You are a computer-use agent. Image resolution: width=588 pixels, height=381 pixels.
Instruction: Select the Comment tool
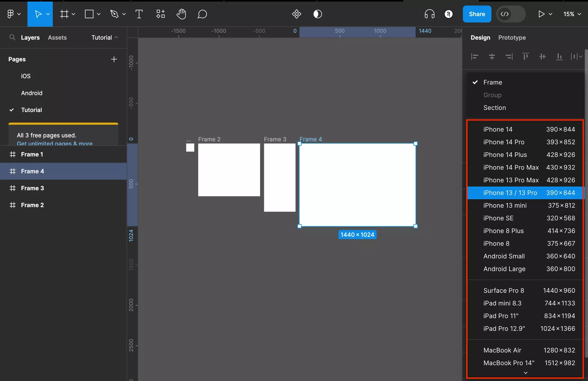(x=202, y=14)
